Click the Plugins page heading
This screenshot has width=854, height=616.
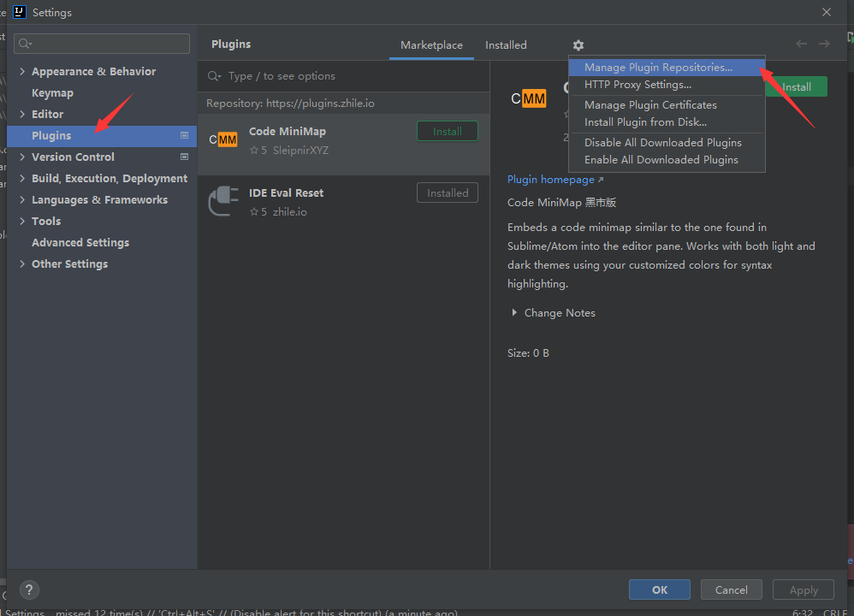[231, 44]
